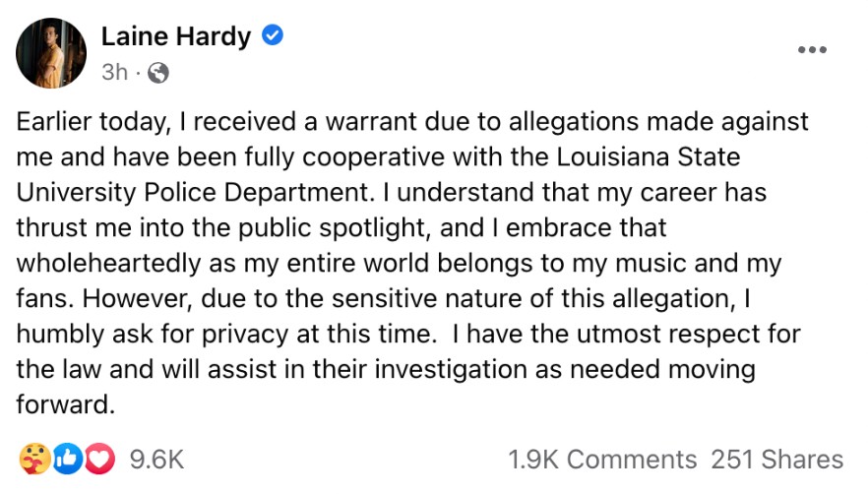Open the 251 Shares list
Screen dimensions: 868x494
click(777, 460)
